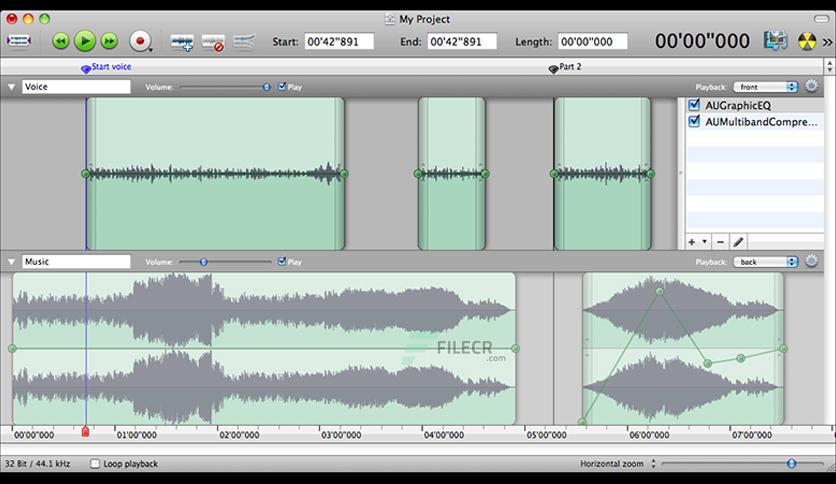
Task: Click the fast forward button
Action: tap(109, 41)
